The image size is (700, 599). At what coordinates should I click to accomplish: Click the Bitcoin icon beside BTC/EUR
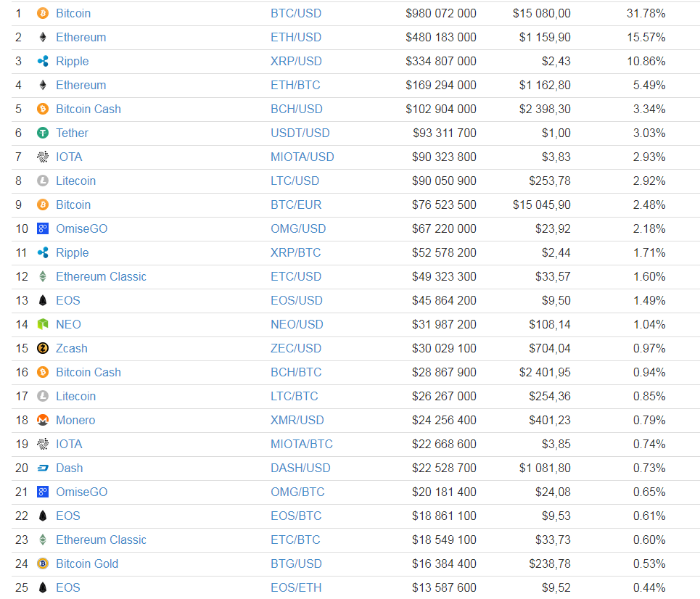point(43,205)
